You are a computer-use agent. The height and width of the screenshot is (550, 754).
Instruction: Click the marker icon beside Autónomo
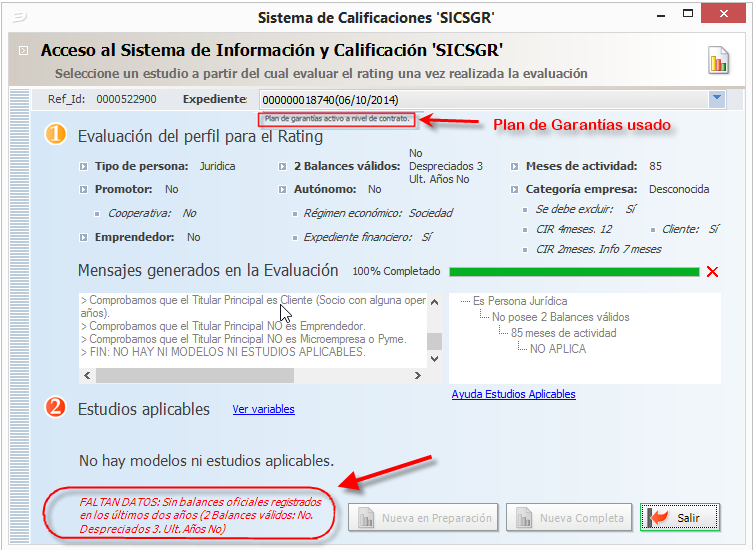pyautogui.click(x=282, y=189)
